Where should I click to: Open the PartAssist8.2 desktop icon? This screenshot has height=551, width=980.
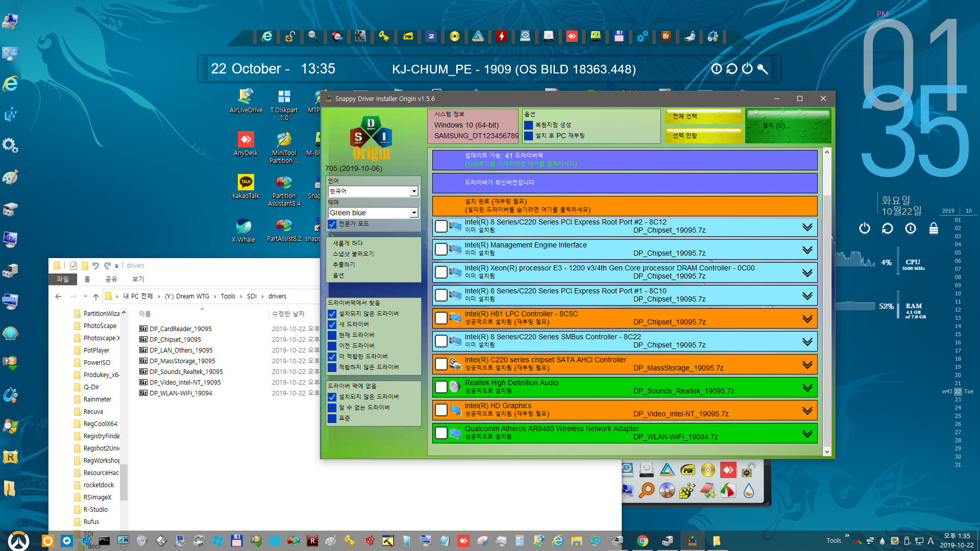(x=284, y=230)
